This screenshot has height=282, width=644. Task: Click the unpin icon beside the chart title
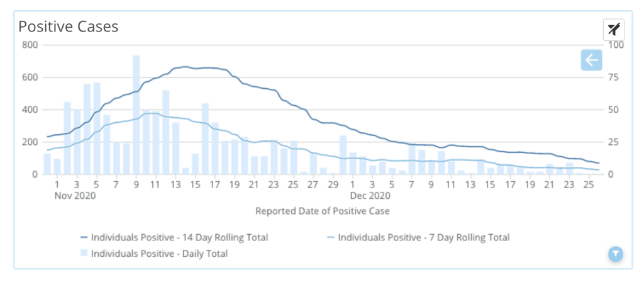tap(613, 29)
